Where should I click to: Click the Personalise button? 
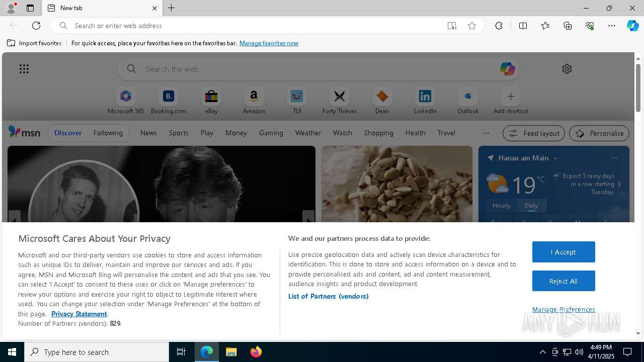599,133
